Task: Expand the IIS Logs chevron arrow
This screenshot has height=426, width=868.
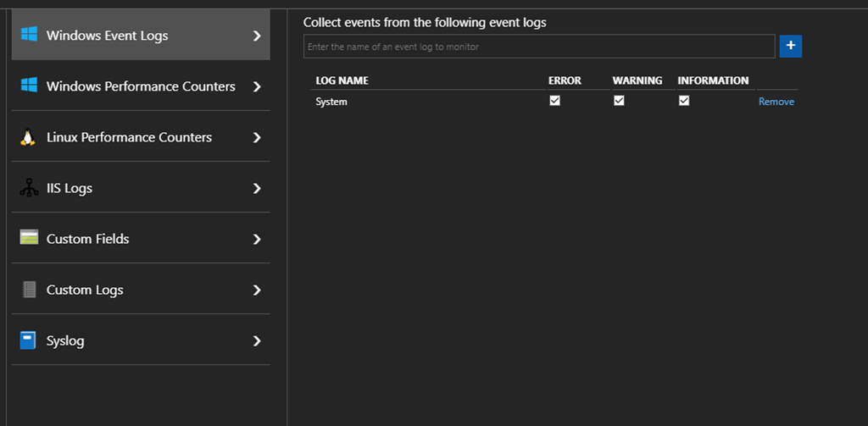Action: pos(257,188)
